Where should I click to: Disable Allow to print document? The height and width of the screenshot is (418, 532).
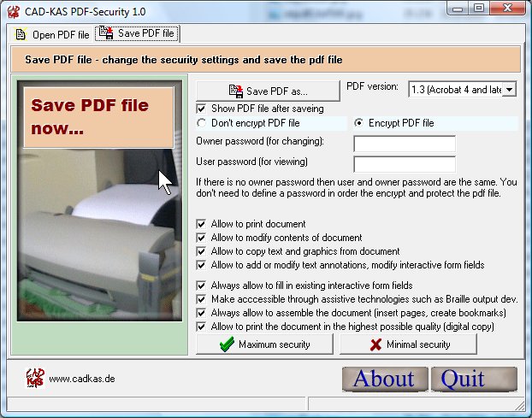point(202,224)
